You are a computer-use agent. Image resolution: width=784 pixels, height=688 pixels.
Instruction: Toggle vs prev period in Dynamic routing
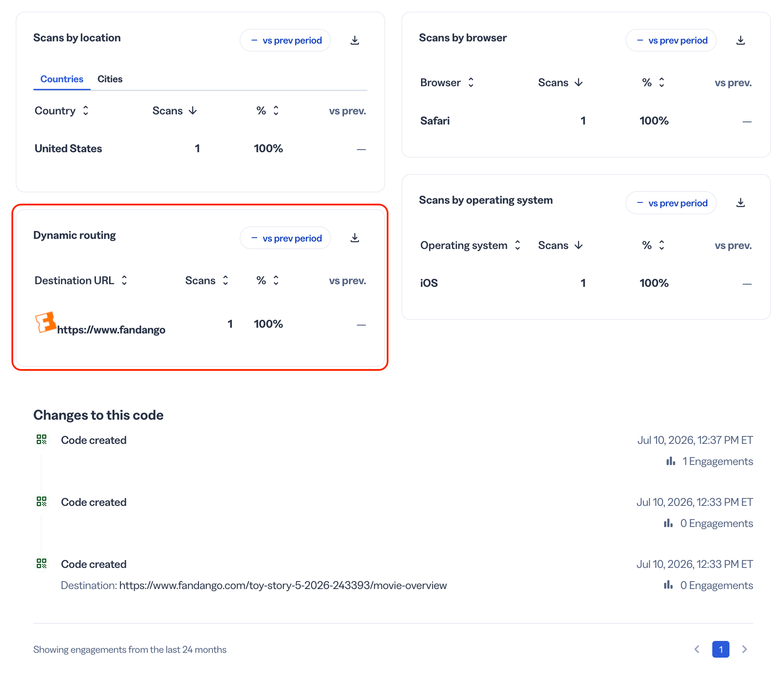point(285,238)
